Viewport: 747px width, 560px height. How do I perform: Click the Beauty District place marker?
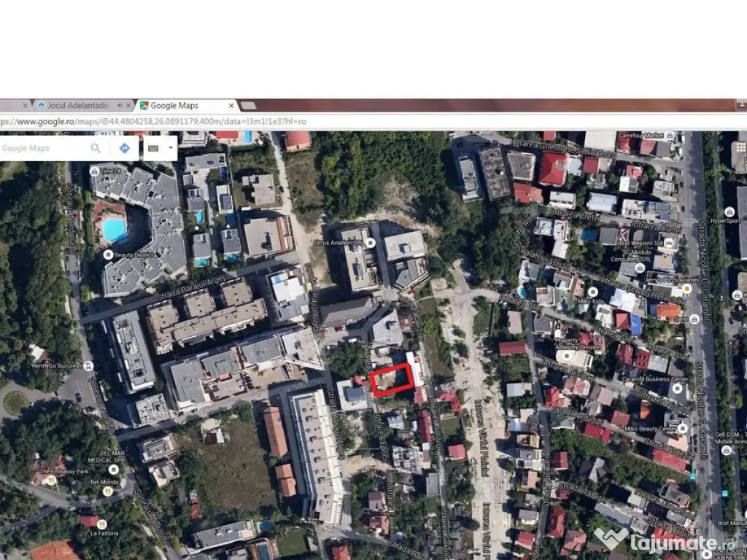[x=108, y=254]
